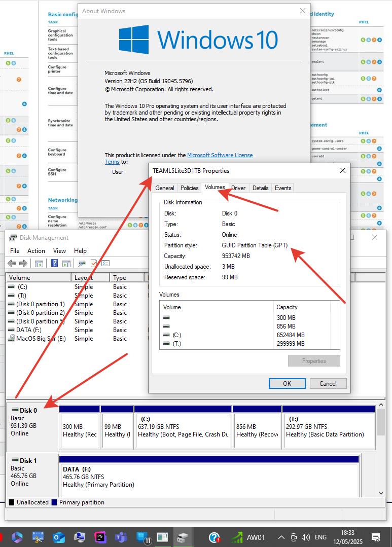Select (Disk 0 partition 1) row in volume list
This screenshot has width=392, height=547.
coord(40,304)
